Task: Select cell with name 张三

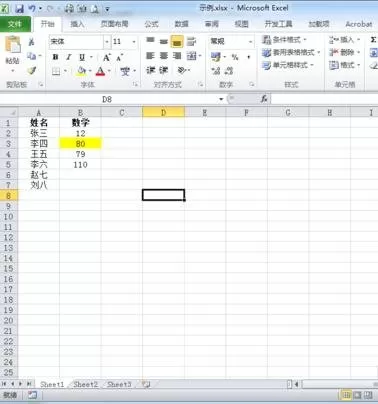Action: [39, 133]
